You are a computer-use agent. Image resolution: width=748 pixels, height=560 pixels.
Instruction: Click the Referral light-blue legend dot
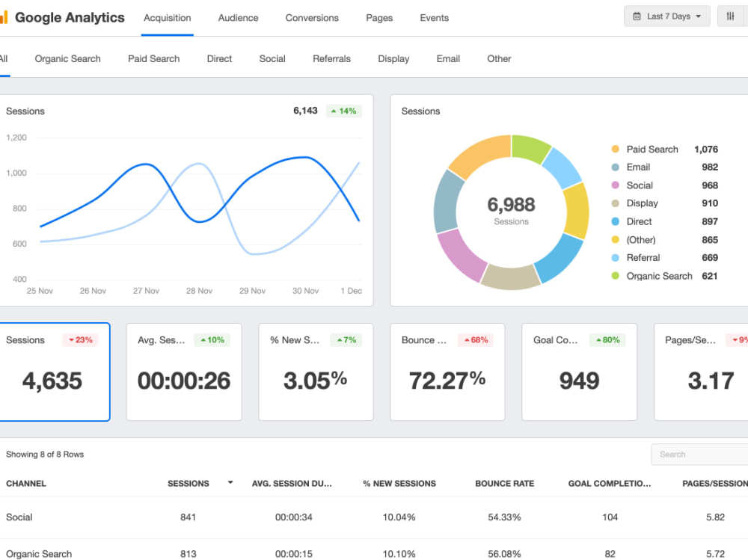tap(616, 258)
